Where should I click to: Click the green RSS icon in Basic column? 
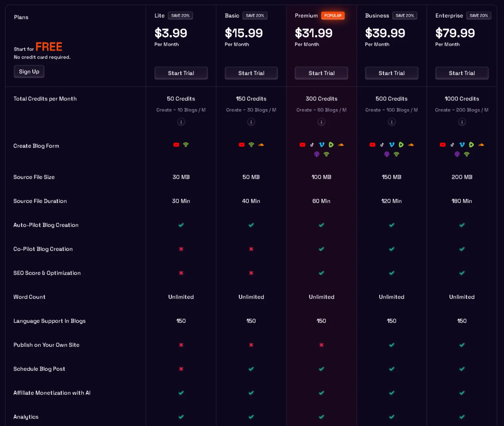pyautogui.click(x=251, y=145)
